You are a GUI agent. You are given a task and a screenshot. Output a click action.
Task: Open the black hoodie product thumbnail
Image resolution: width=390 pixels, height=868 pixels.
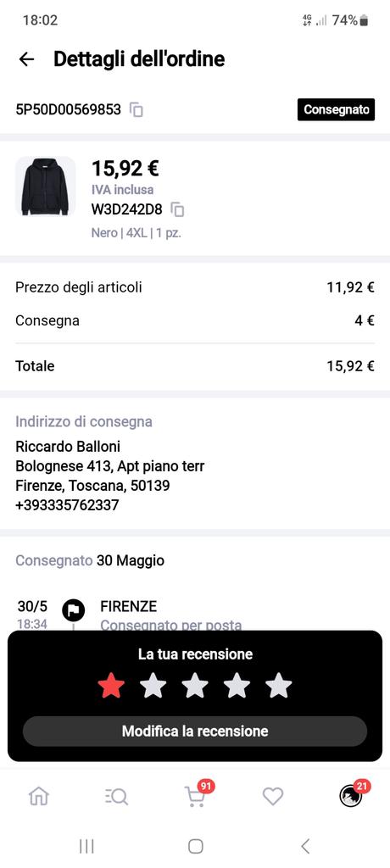tap(46, 186)
